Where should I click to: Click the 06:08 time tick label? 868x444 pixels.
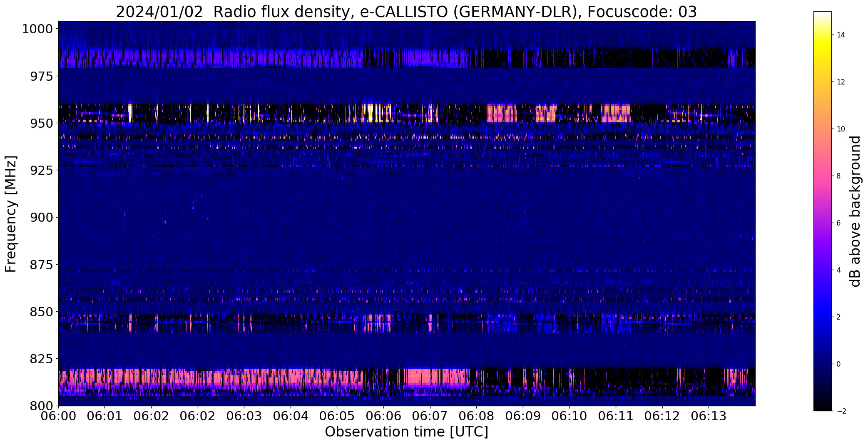tap(476, 416)
